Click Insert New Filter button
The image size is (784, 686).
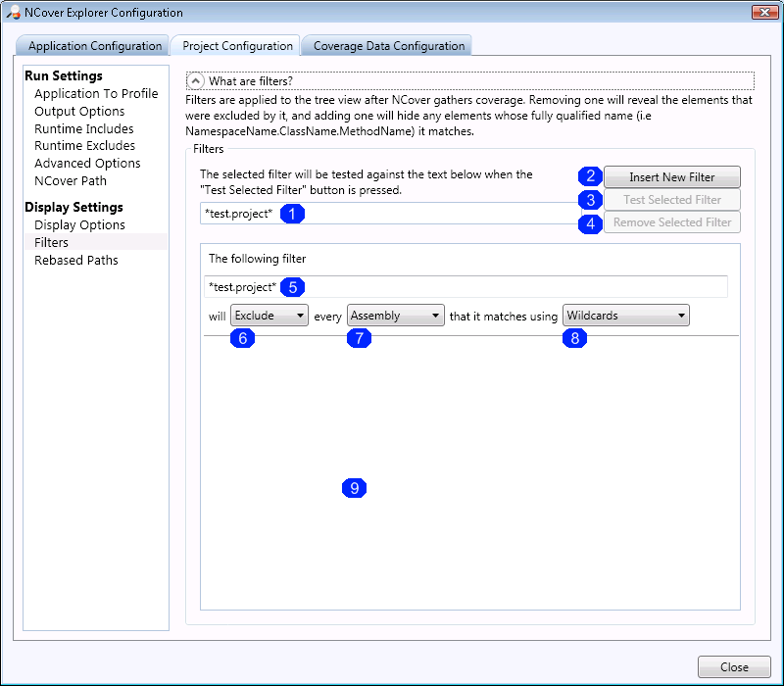pyautogui.click(x=672, y=177)
